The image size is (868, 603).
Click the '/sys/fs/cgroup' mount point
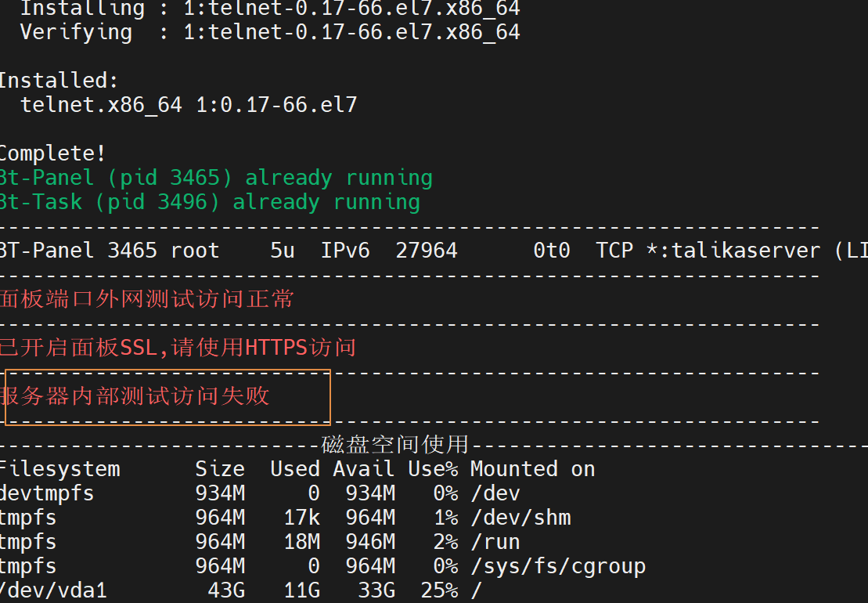pyautogui.click(x=558, y=567)
